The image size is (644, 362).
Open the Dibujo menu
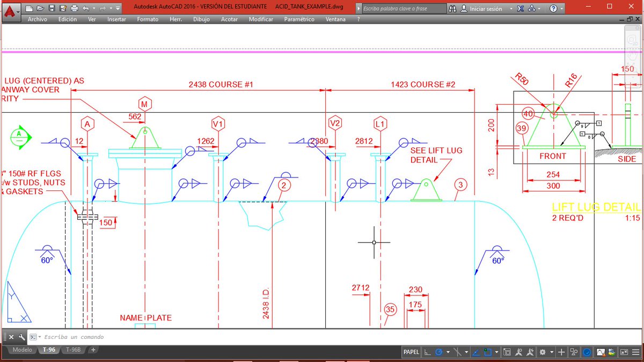click(201, 19)
